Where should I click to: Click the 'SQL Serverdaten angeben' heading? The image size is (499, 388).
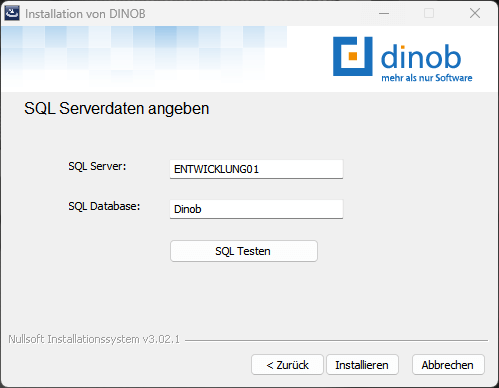pos(117,109)
